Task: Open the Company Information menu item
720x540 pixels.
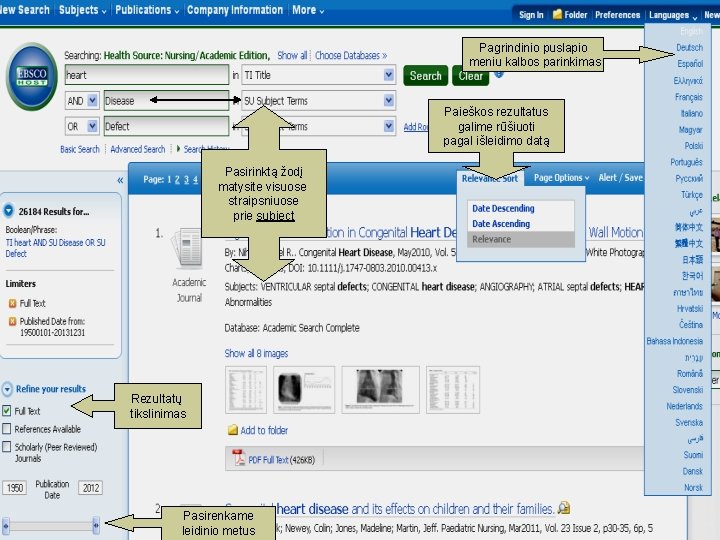Action: pyautogui.click(x=235, y=10)
